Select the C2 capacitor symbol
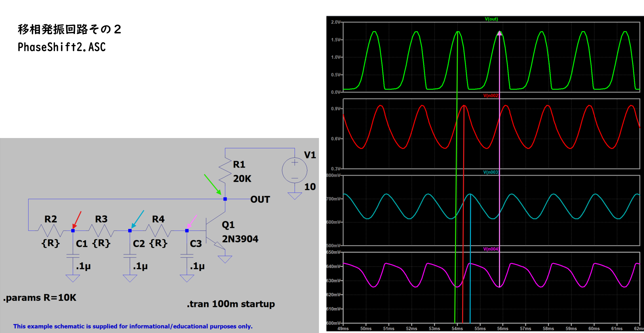 click(x=130, y=255)
